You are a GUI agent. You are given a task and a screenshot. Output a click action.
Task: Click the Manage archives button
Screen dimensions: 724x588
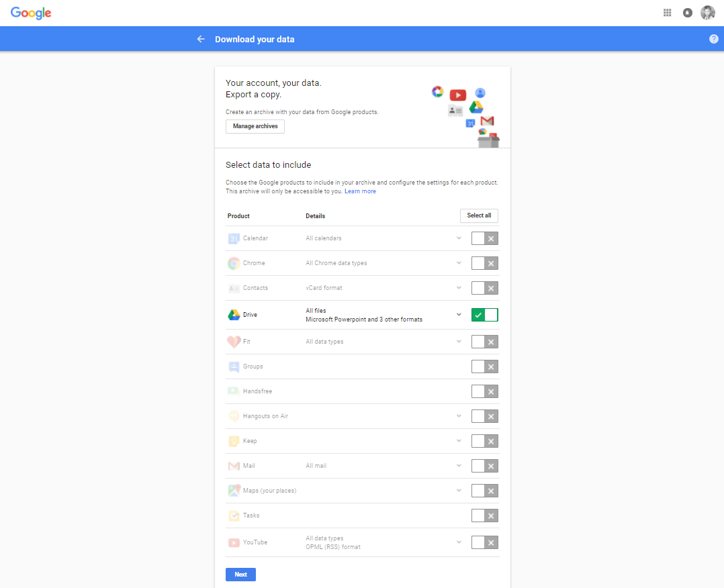(255, 126)
